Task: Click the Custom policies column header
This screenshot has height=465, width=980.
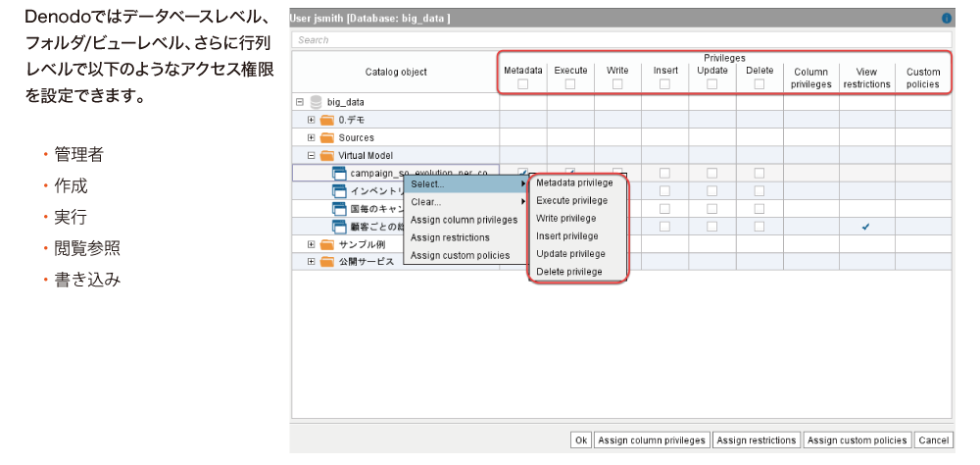Action: [x=922, y=78]
